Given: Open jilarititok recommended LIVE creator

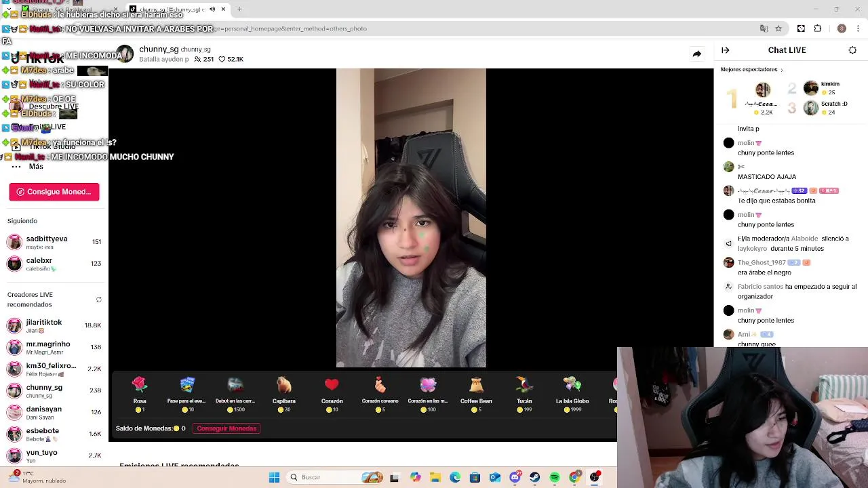Looking at the screenshot, I should pos(54,325).
